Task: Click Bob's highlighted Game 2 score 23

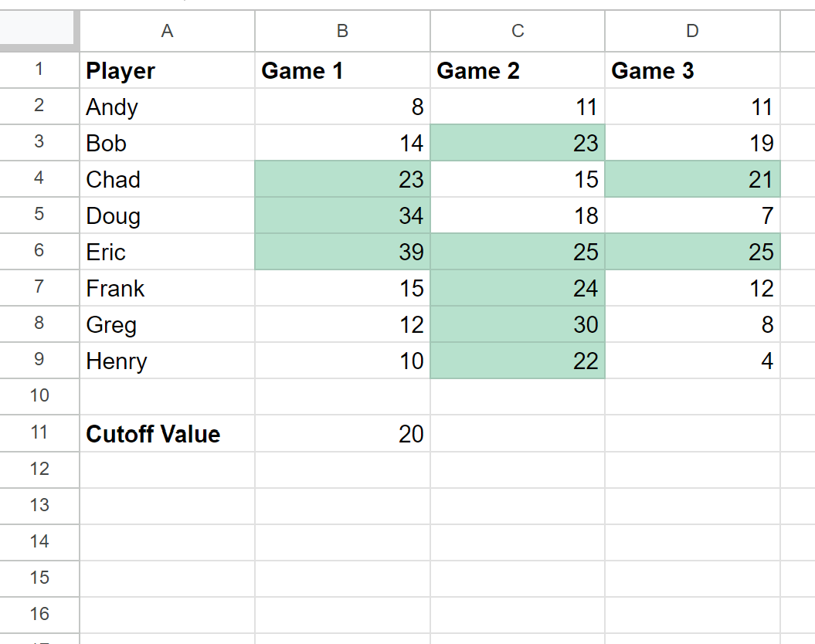Action: 518,143
